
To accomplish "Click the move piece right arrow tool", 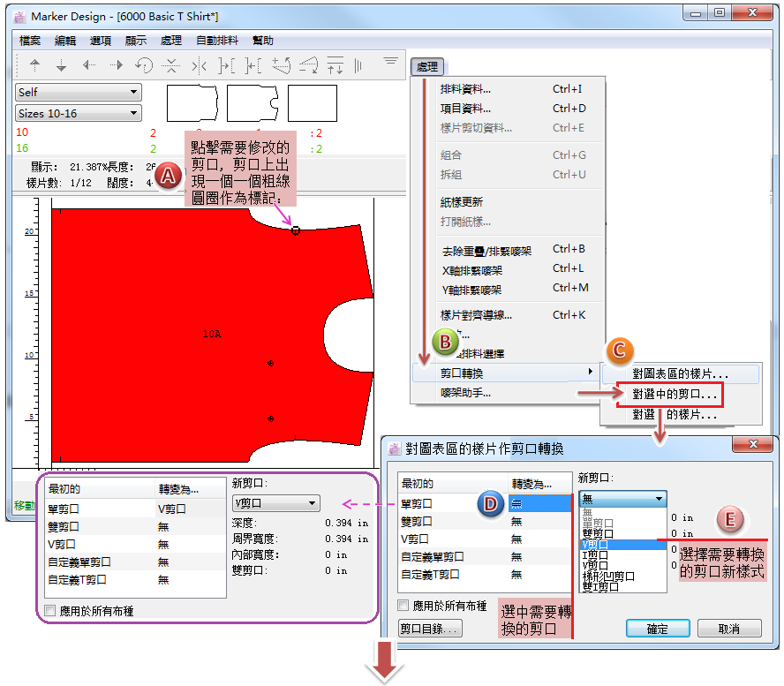I will click(117, 65).
